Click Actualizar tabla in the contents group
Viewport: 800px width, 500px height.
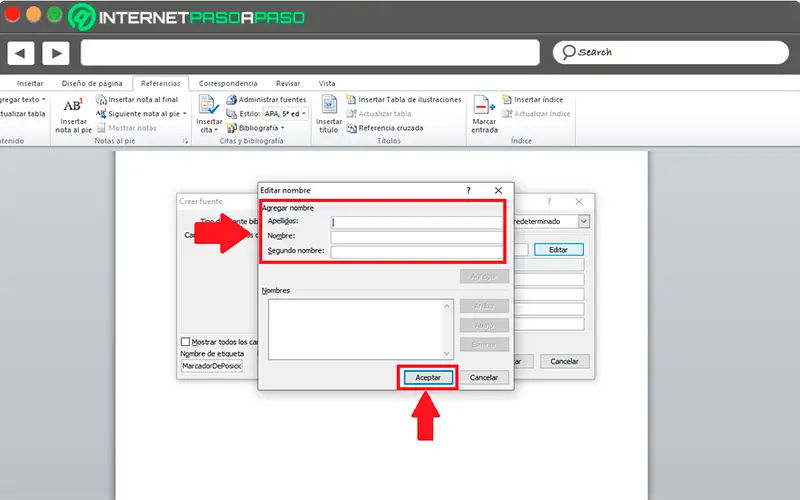(x=22, y=114)
